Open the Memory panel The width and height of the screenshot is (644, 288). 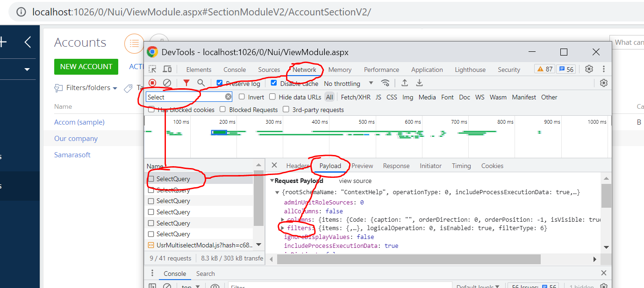pyautogui.click(x=339, y=69)
